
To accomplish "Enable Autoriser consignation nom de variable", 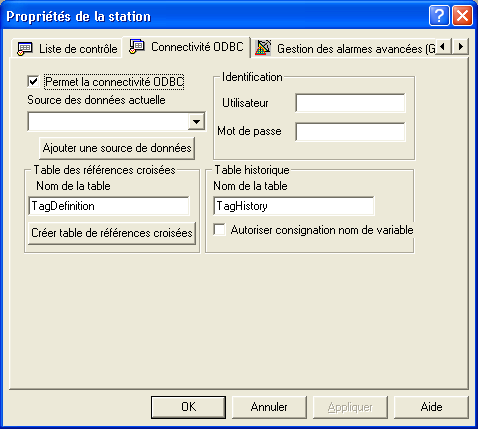I will pos(220,230).
